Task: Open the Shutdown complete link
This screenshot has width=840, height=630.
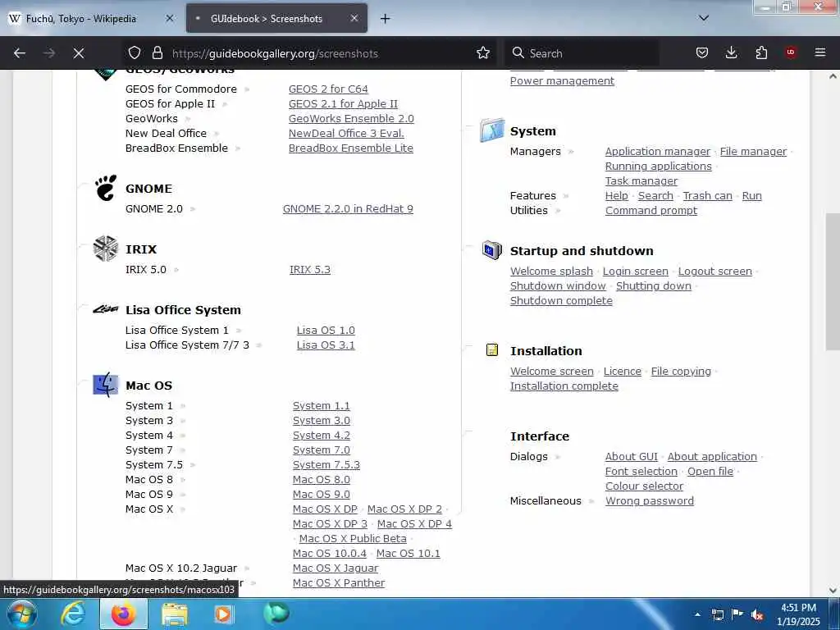Action: (561, 301)
